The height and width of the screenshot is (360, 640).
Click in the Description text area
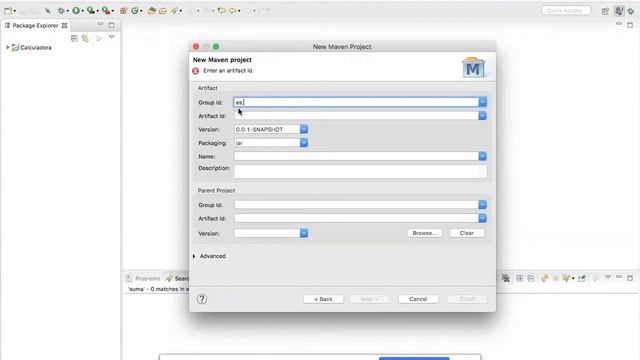tap(360, 171)
